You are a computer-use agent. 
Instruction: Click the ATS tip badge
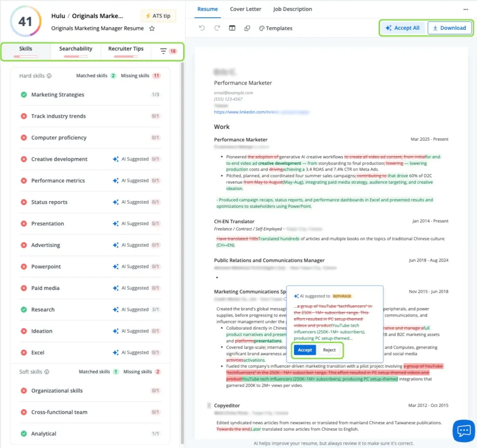coord(158,16)
